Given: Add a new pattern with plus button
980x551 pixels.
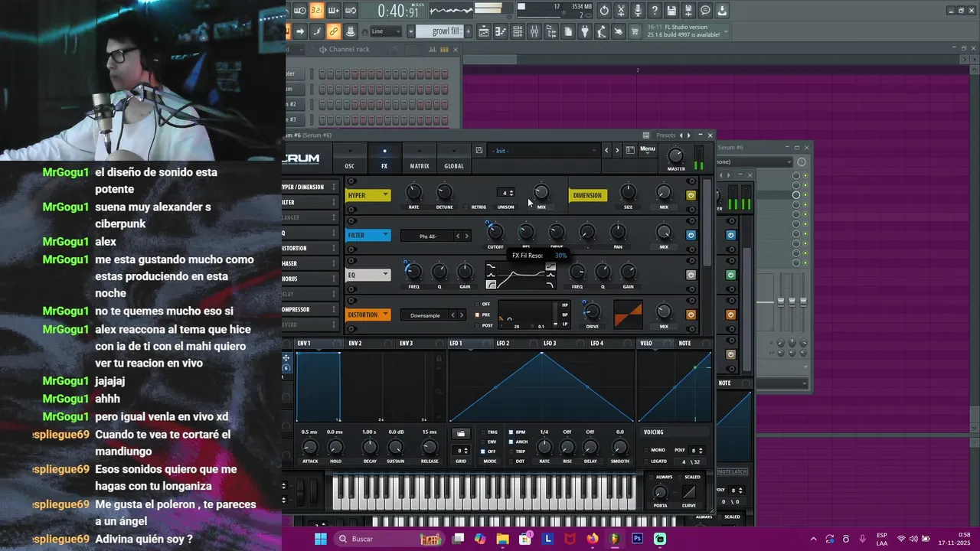Looking at the screenshot, I should click(x=468, y=31).
